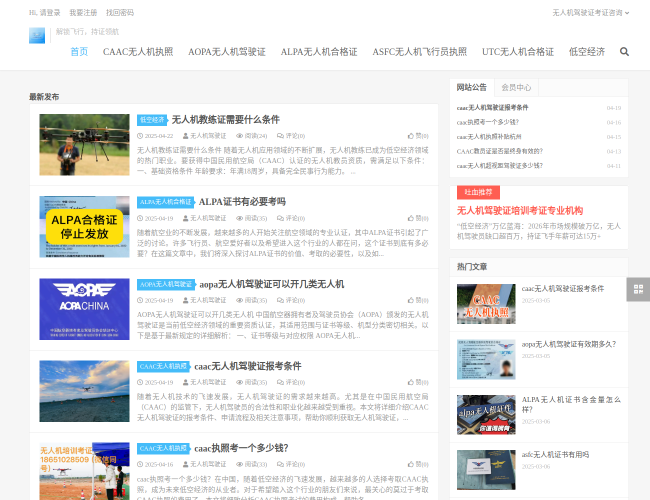This screenshot has width=650, height=500.
Task: Click 请登录 link
Action: (x=50, y=13)
